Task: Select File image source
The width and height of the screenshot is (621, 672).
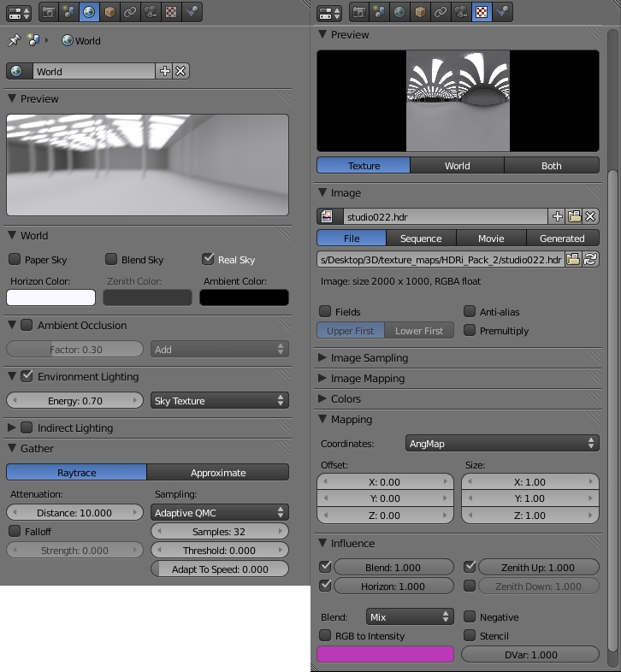Action: (x=352, y=238)
